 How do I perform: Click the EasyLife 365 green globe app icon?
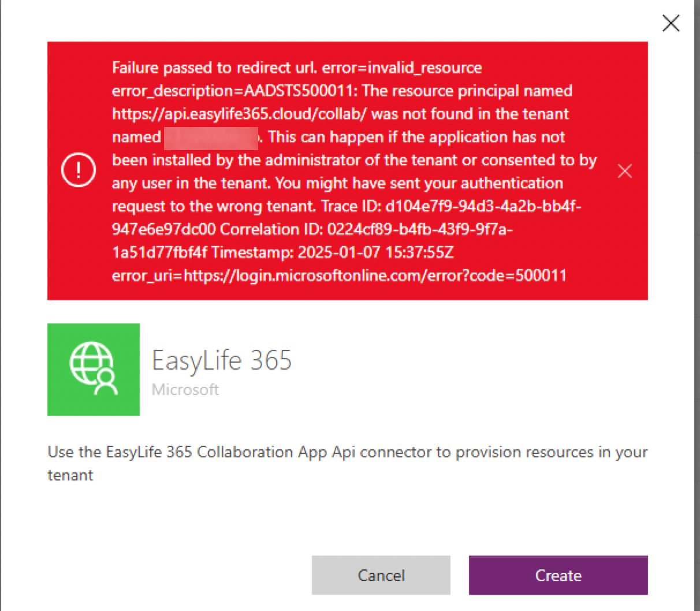pyautogui.click(x=93, y=369)
